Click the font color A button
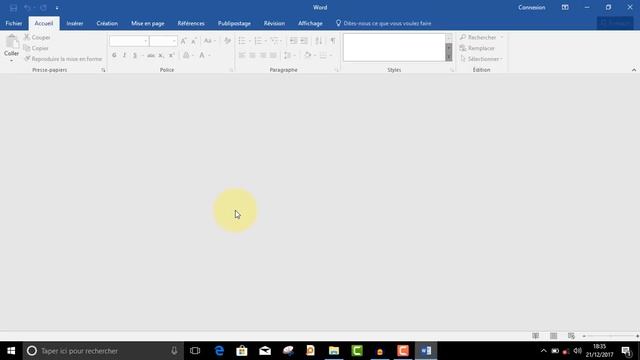640x360 pixels. (202, 55)
